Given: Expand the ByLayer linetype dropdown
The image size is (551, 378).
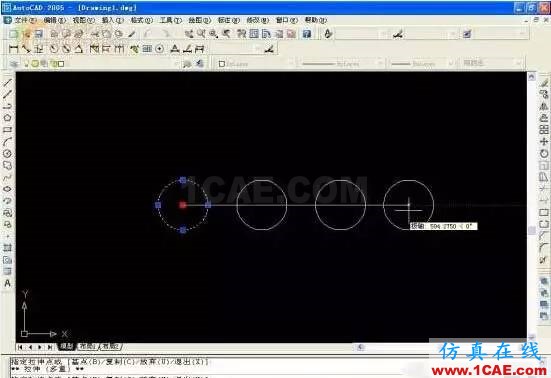Looking at the screenshot, I should click(342, 64).
